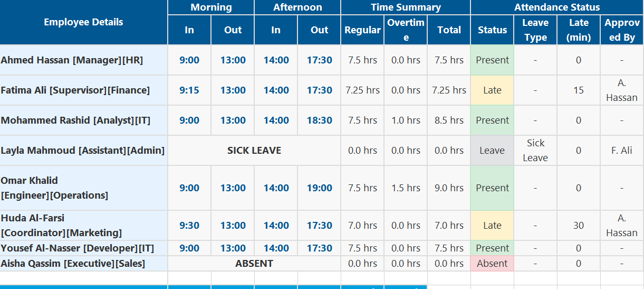Viewport: 644px width, 289px height.
Task: Select the Morning header group
Action: [211, 7]
